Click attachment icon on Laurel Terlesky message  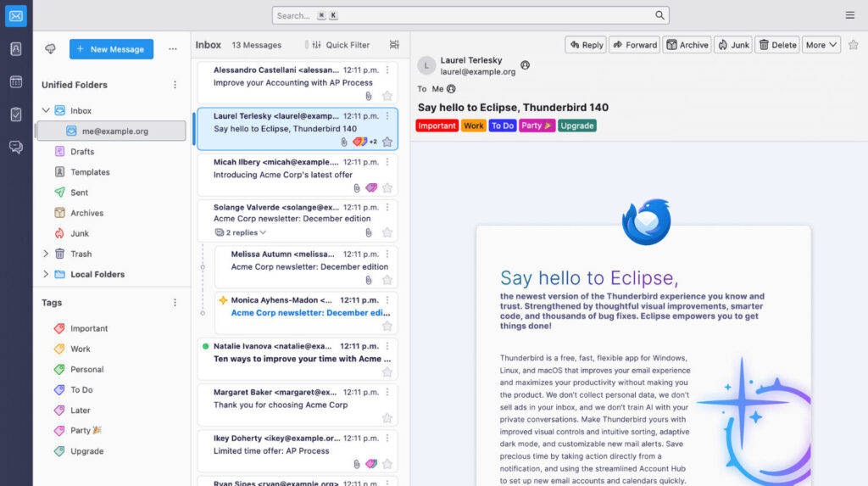pos(344,142)
